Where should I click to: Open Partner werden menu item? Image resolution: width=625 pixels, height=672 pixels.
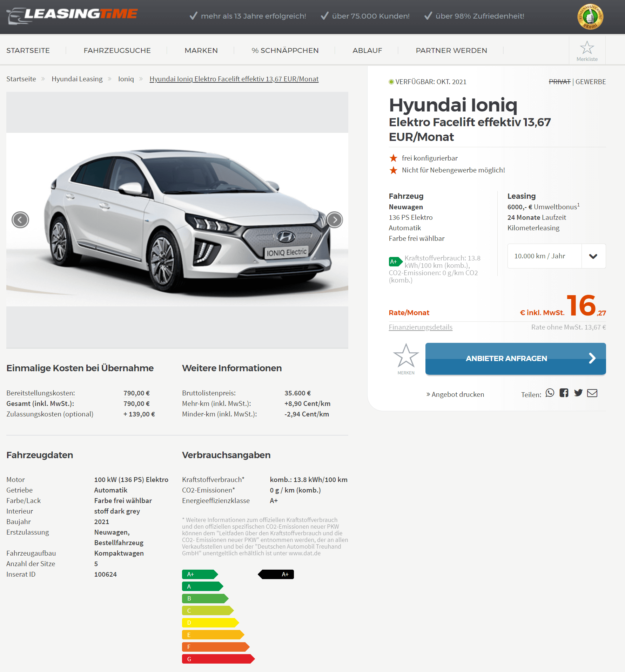point(451,50)
